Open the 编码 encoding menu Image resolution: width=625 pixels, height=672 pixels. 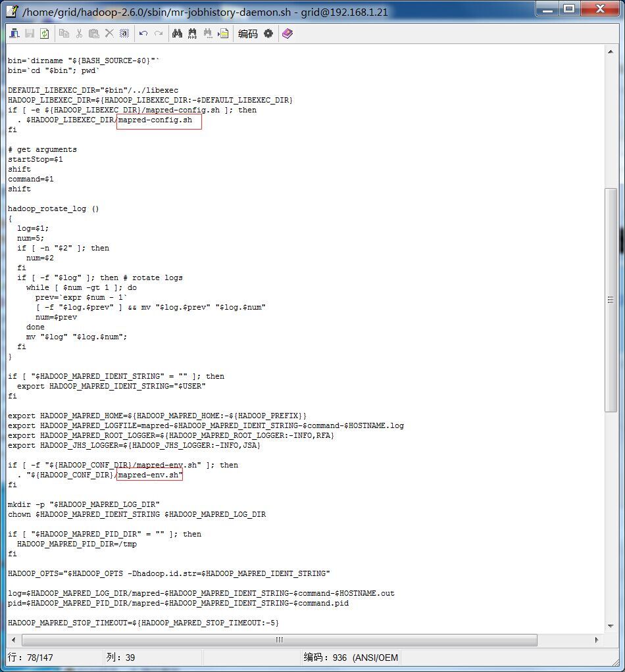tap(247, 34)
